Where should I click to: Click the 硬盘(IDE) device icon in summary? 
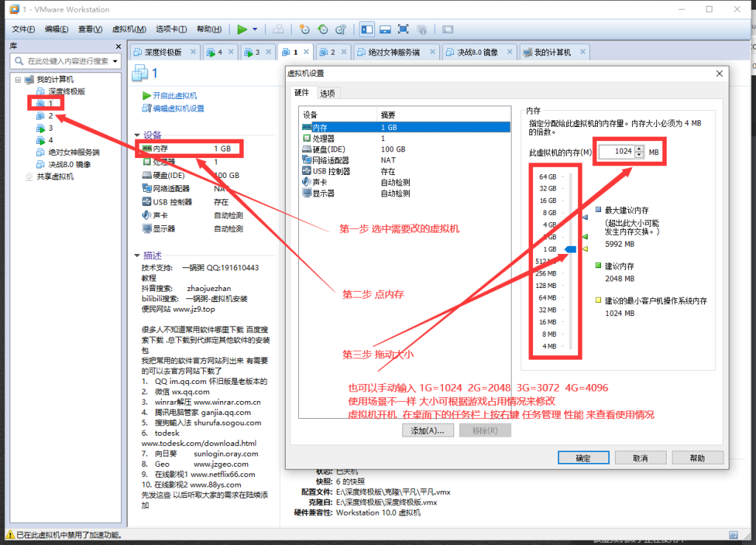[147, 175]
